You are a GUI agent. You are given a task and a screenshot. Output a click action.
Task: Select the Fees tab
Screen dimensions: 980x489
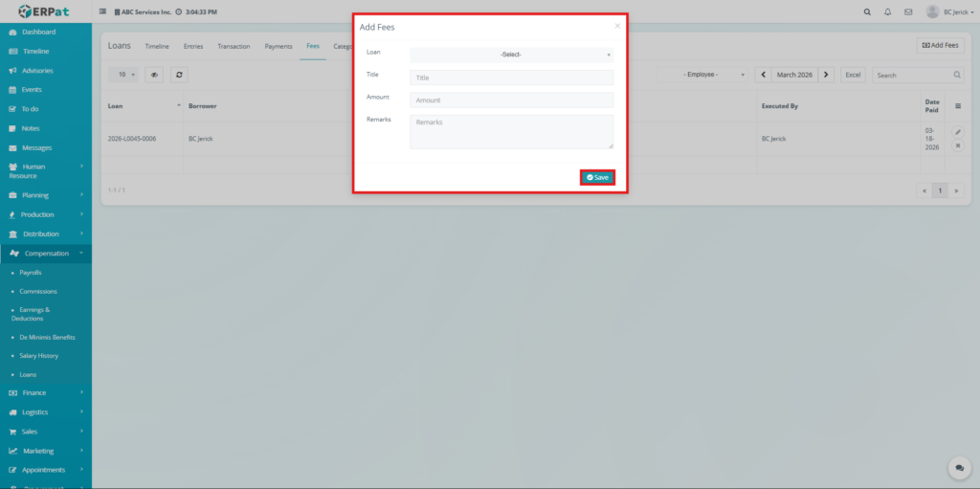coord(313,46)
